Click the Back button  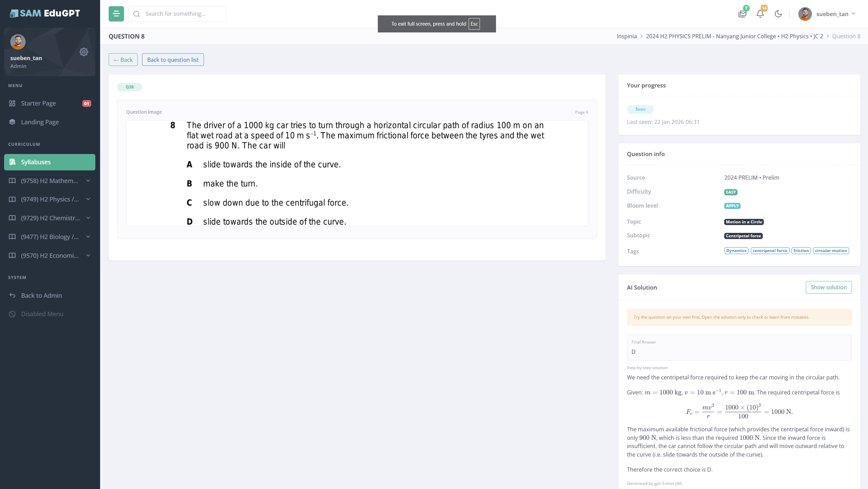click(123, 60)
